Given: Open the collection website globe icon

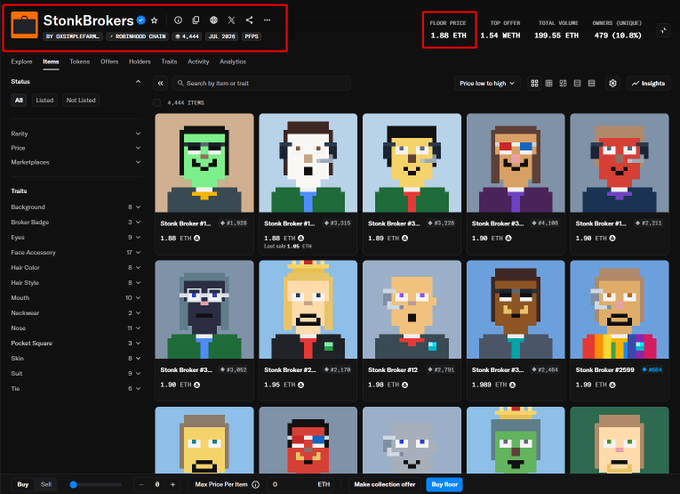Looking at the screenshot, I should (x=213, y=20).
